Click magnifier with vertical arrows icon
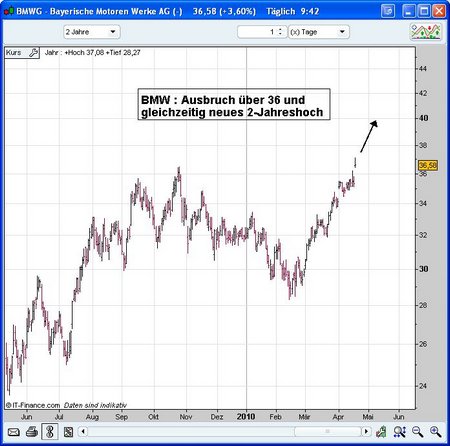The image size is (450, 446). (399, 432)
